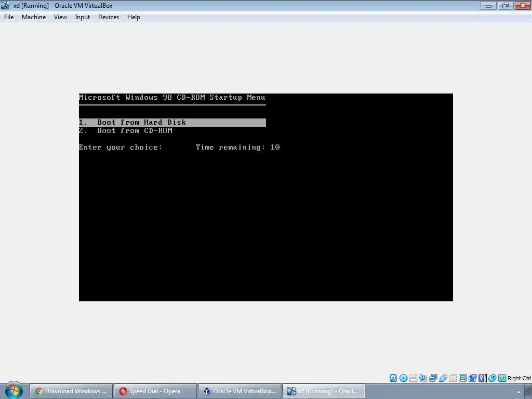
Task: Open the File menu
Action: point(9,17)
